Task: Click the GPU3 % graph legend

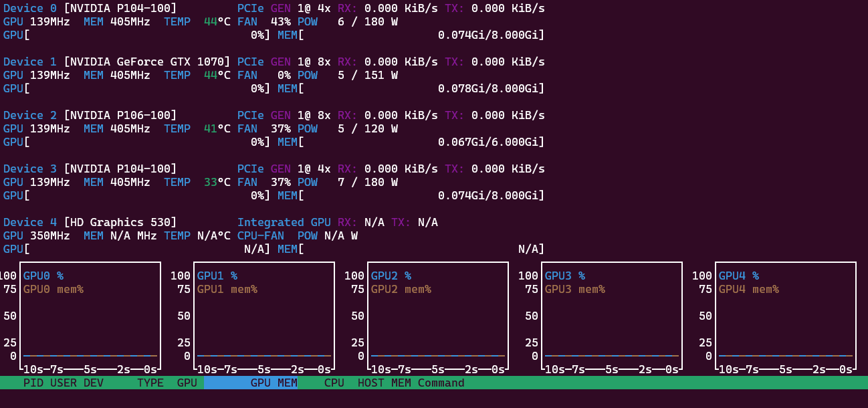Action: pos(565,276)
